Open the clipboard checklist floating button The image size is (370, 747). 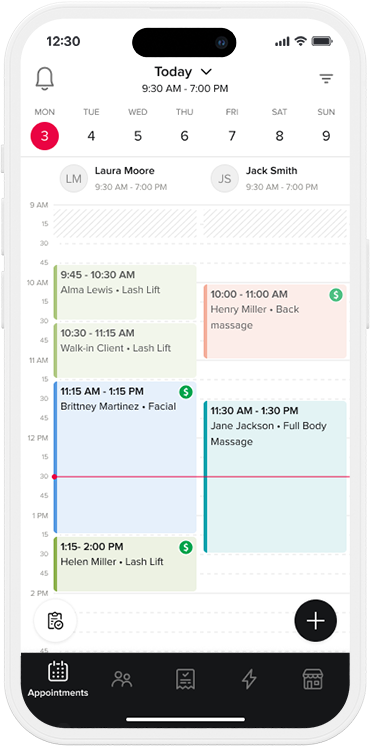[55, 621]
